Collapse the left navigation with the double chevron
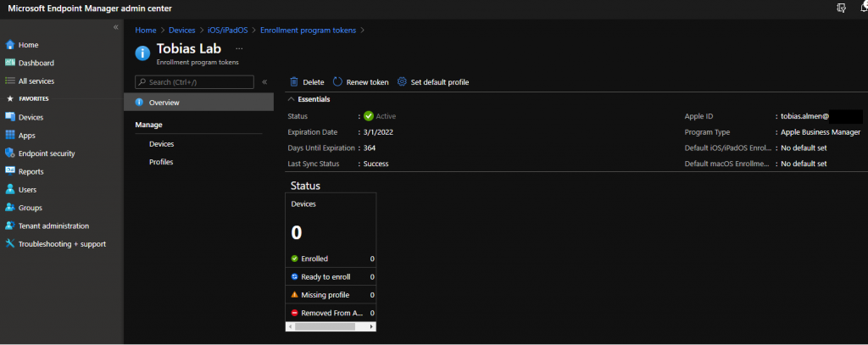This screenshot has width=868, height=345. (115, 28)
